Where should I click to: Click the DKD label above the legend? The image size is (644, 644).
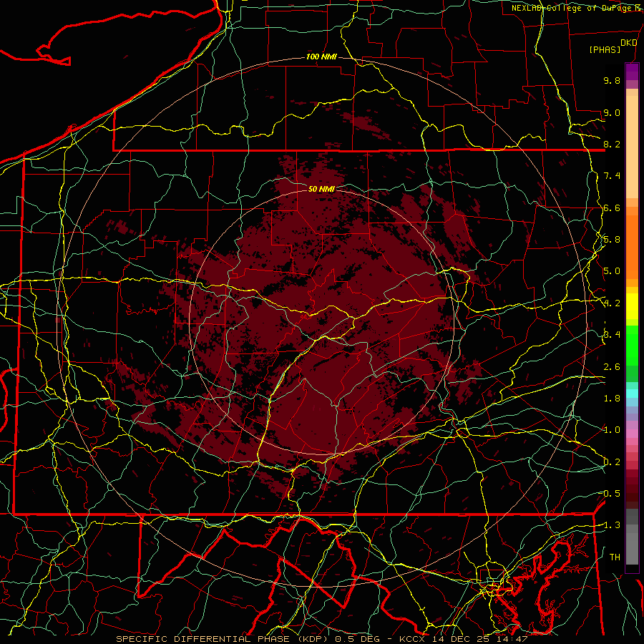tap(628, 42)
